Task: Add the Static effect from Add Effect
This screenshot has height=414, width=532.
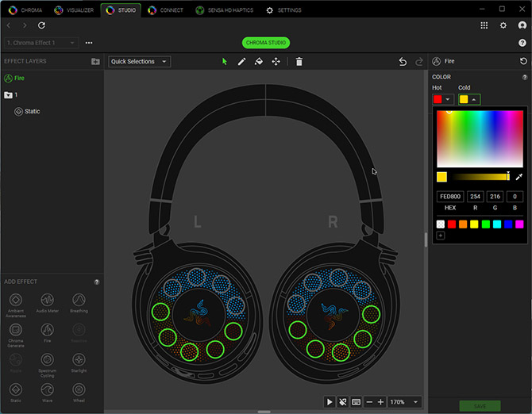Action: pos(16,393)
